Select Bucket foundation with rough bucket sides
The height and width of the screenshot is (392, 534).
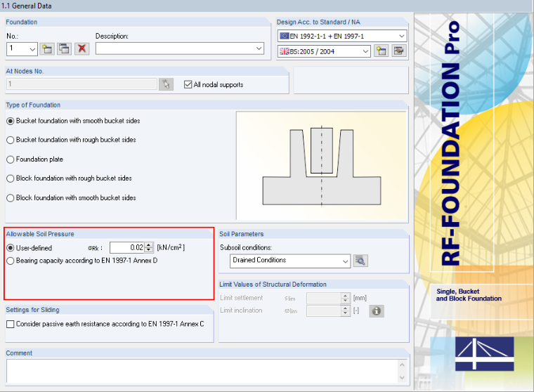coord(11,141)
